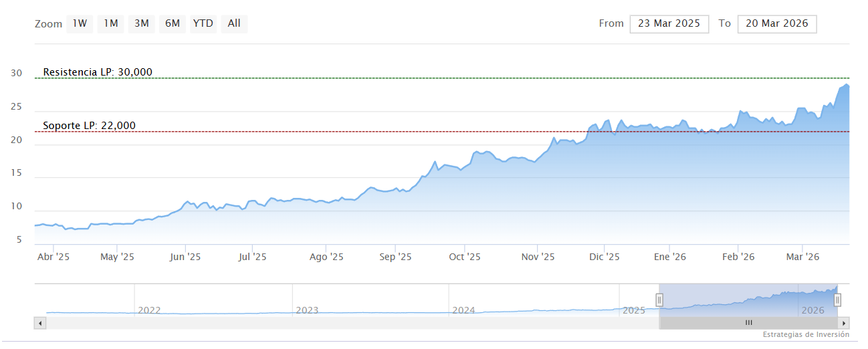Click the scrollbar right arrow
The image size is (868, 349).
coord(844,323)
